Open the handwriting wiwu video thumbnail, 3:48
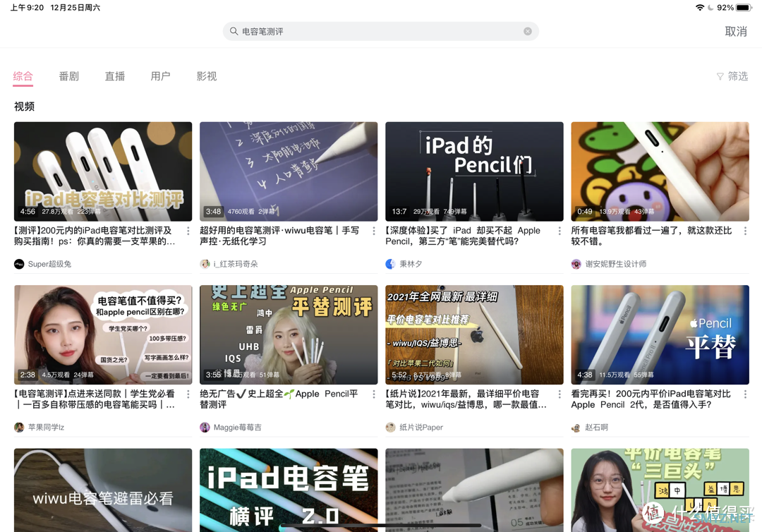762x532 pixels. coord(289,171)
